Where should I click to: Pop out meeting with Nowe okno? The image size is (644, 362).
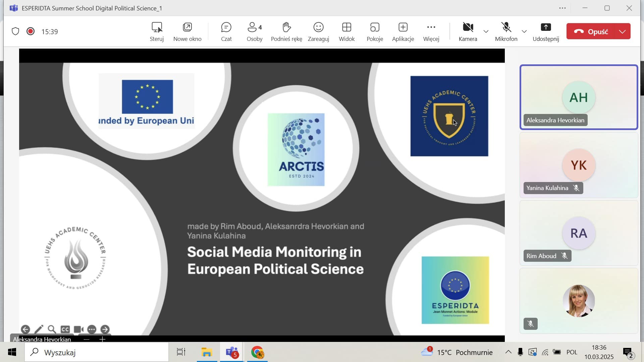click(x=187, y=32)
